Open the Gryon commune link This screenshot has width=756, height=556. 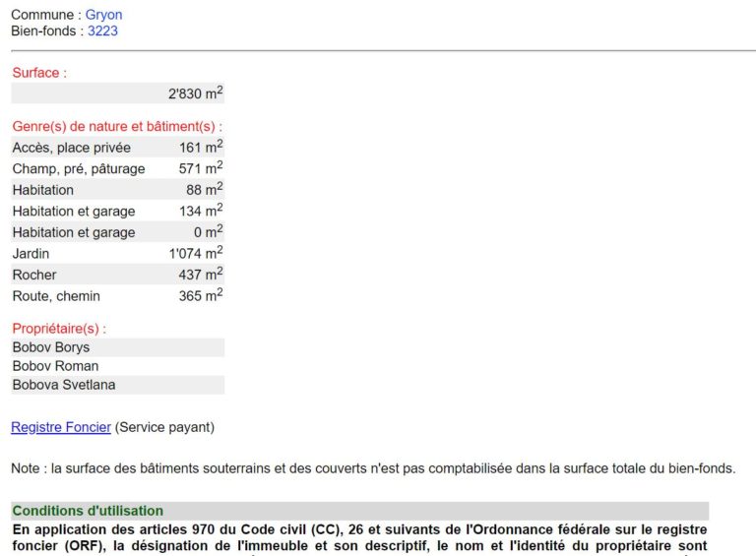103,15
